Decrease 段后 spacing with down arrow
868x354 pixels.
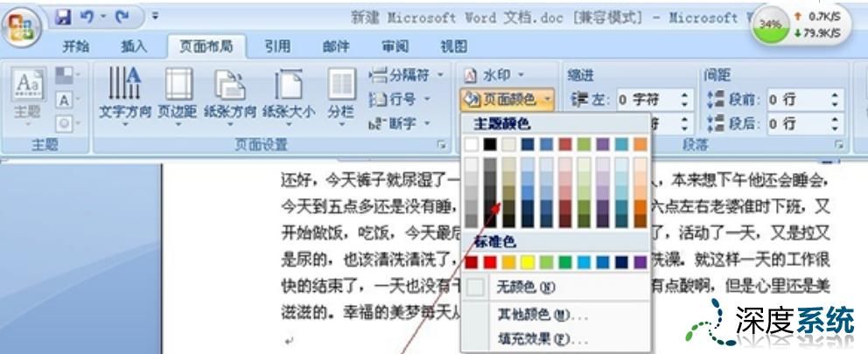(x=836, y=128)
